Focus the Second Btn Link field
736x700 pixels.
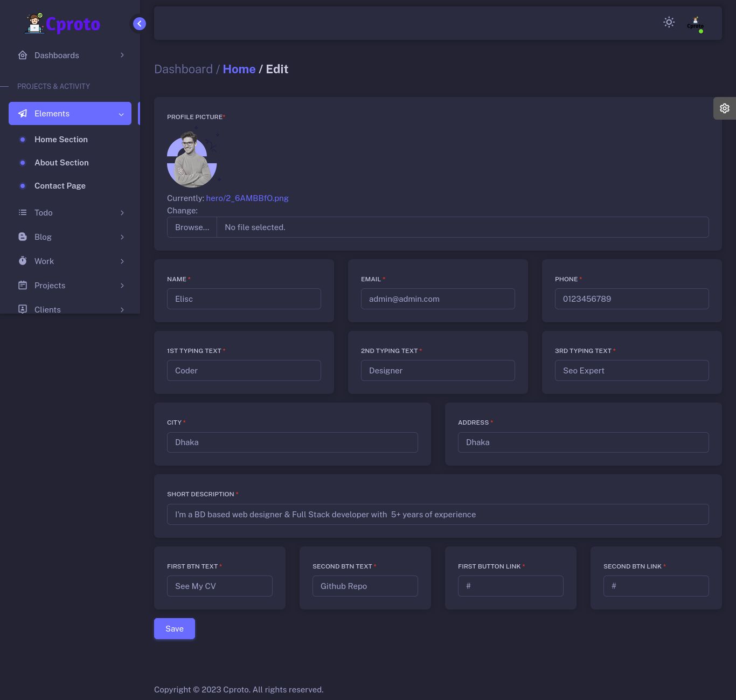tap(656, 586)
